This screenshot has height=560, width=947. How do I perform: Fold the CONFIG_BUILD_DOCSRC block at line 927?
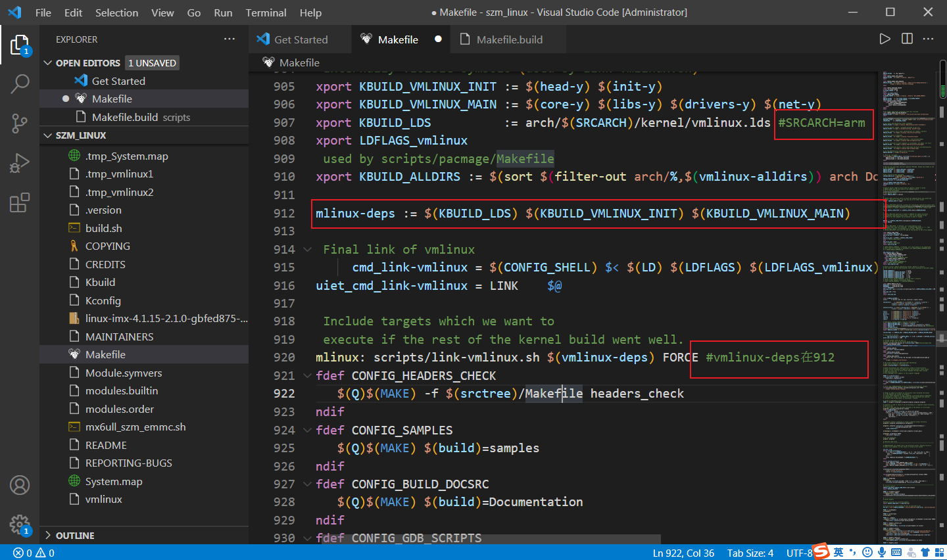307,484
